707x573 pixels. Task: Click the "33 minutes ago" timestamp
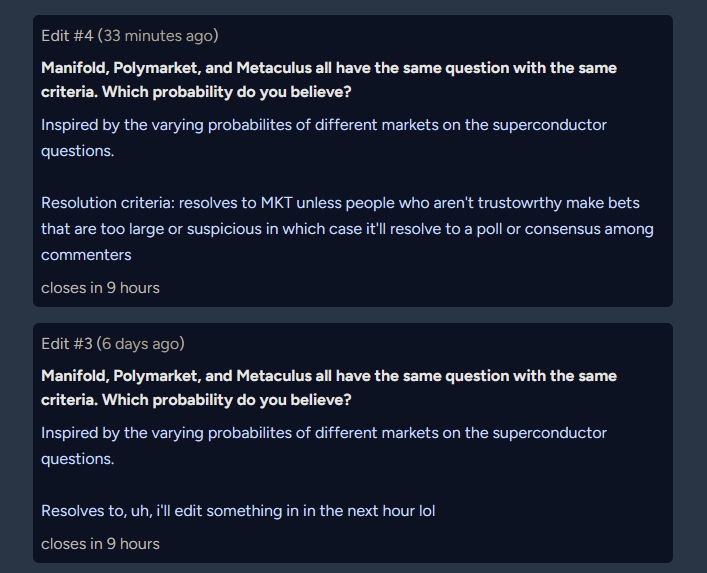click(x=158, y=36)
